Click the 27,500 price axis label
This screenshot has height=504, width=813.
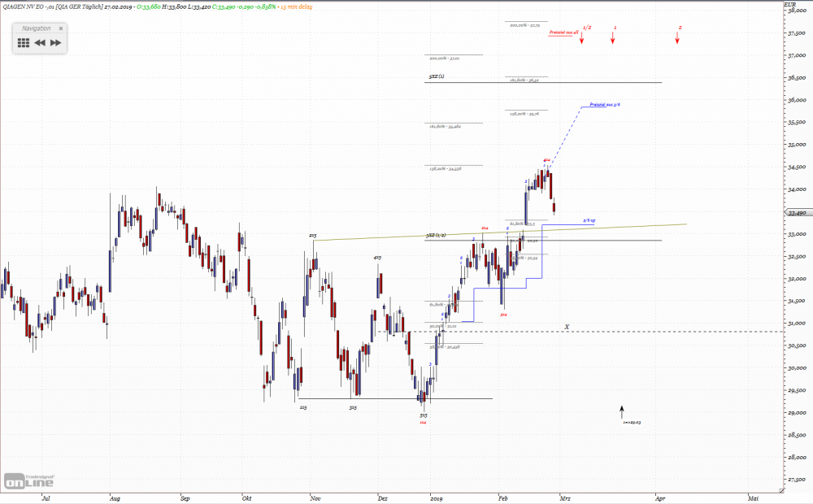(x=798, y=480)
